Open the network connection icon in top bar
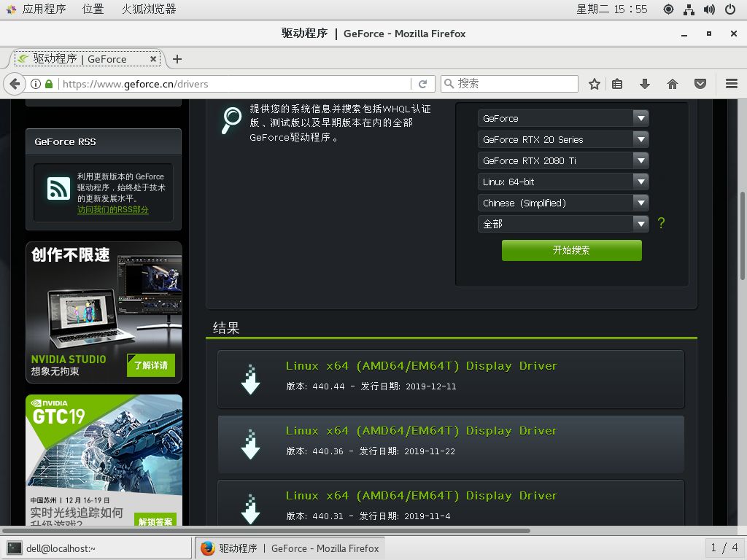The height and width of the screenshot is (560, 747). (x=689, y=9)
